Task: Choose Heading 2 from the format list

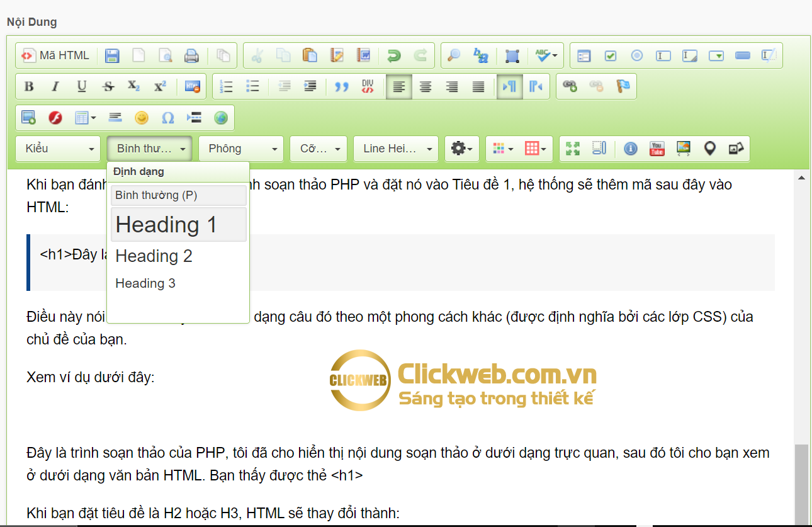Action: pos(179,256)
